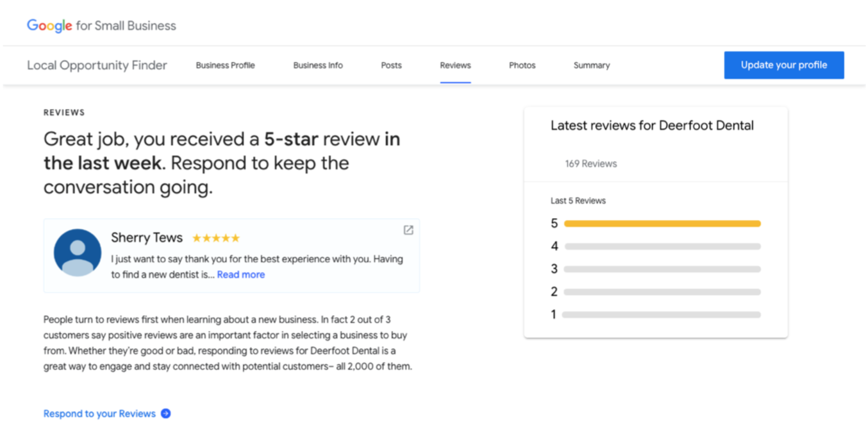Screen dimensions: 868x445
Task: Click the Update your profile button
Action: 783,65
